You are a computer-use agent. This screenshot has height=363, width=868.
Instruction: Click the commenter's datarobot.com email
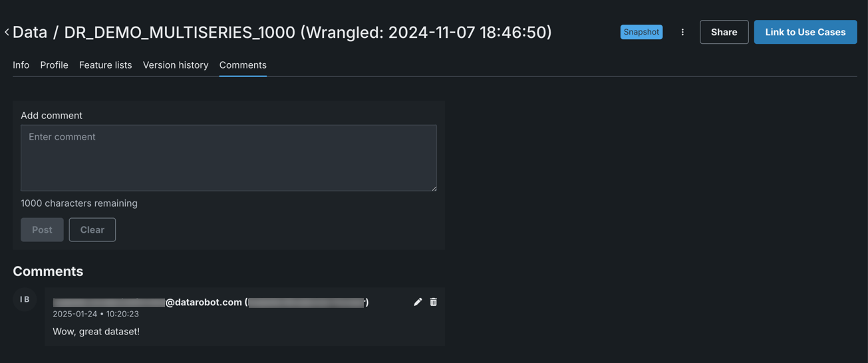tap(204, 302)
